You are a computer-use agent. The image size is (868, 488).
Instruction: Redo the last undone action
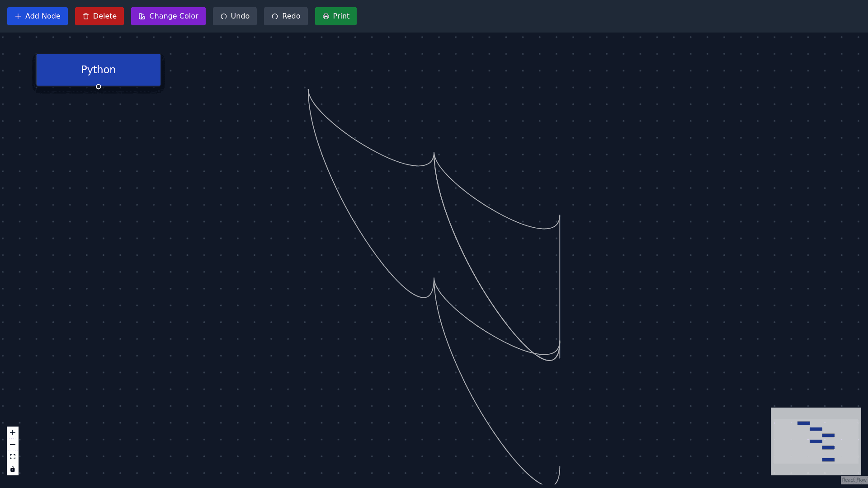286,16
